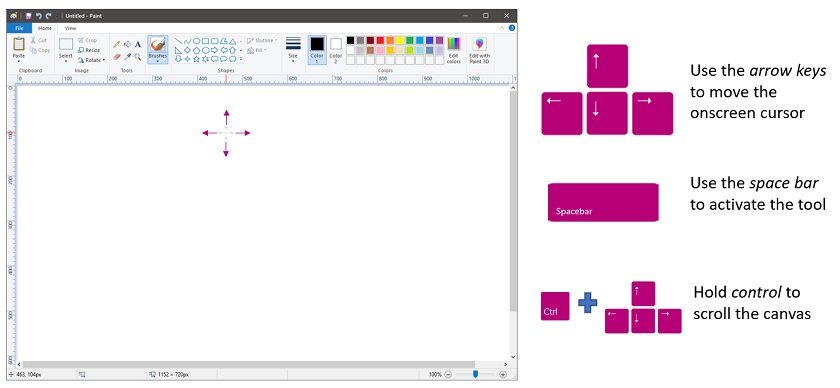Open Edit with Paint 3D
The width and height of the screenshot is (840, 388).
(x=479, y=50)
